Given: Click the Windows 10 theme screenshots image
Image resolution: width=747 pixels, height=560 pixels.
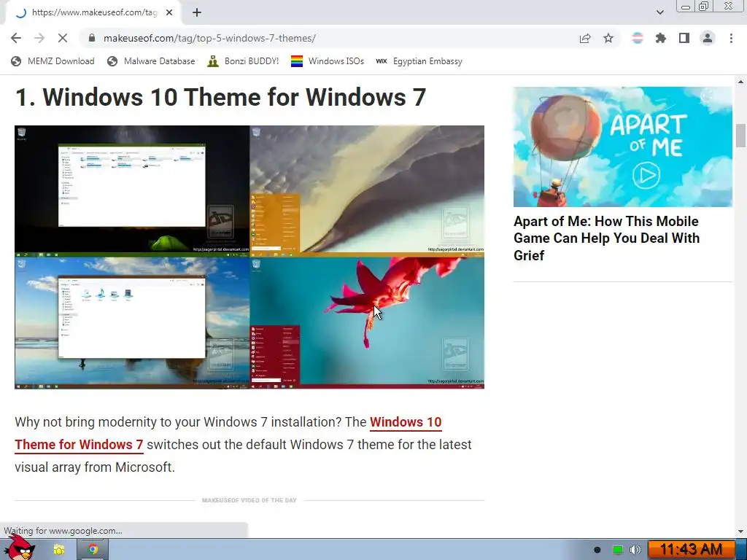Looking at the screenshot, I should (249, 257).
